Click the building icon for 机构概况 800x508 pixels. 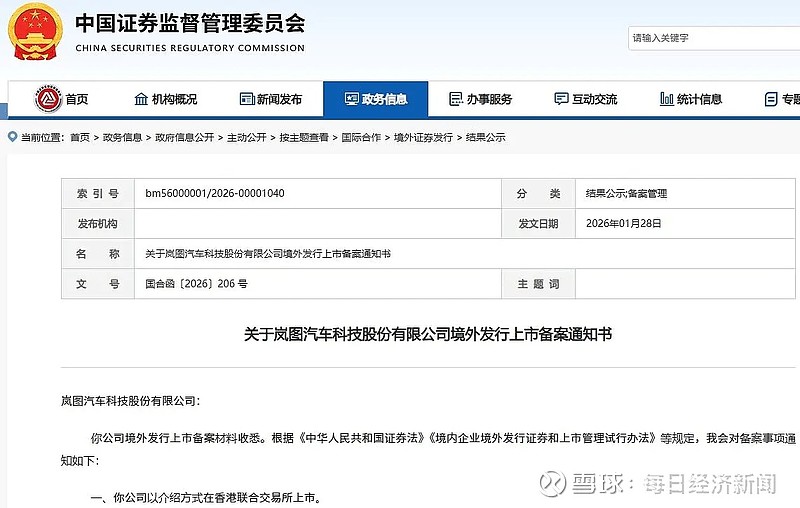141,99
